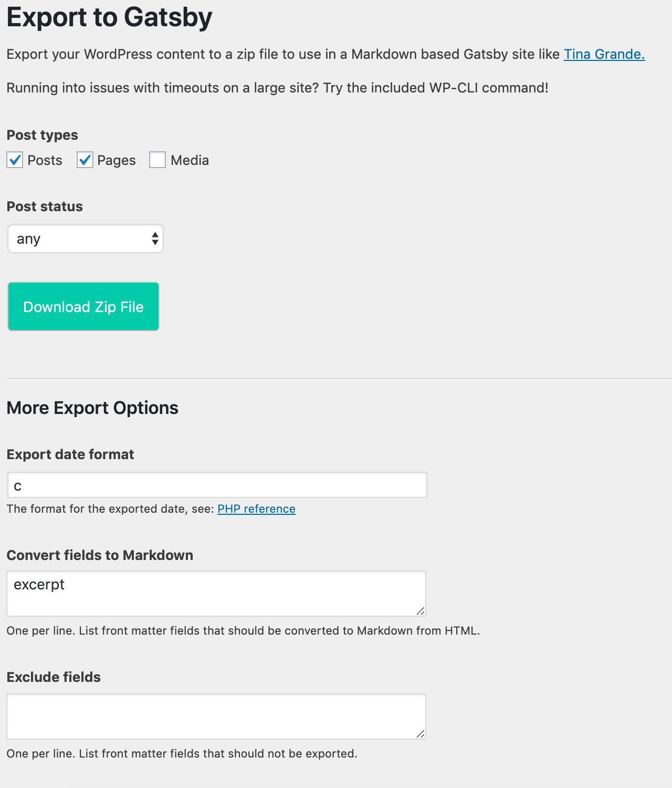The image size is (672, 788).
Task: Uncheck the Pages post type
Action: tap(85, 160)
